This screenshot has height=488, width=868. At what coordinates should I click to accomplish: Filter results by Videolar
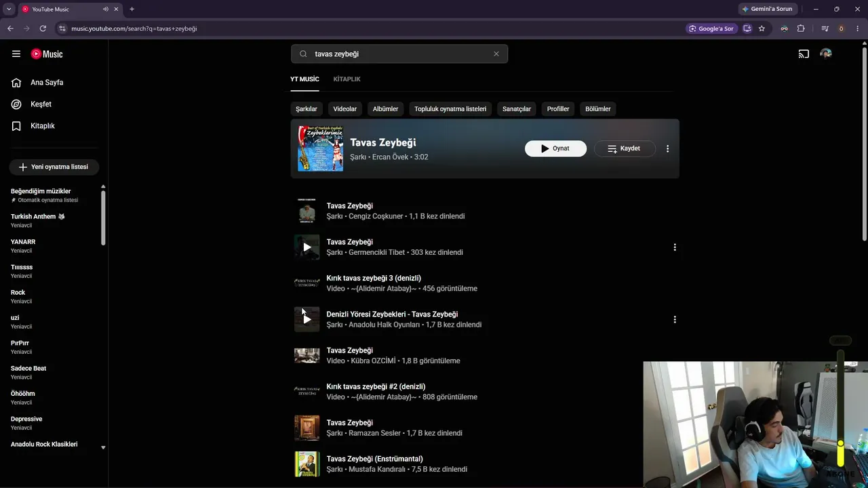tap(344, 108)
